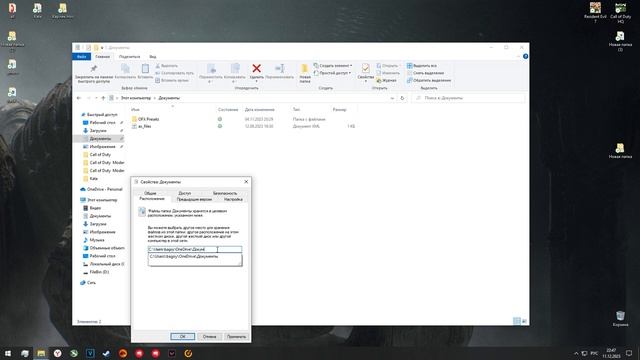The height and width of the screenshot is (360, 640).
Task: Switch to the Security tab in Properties
Action: pyautogui.click(x=225, y=193)
